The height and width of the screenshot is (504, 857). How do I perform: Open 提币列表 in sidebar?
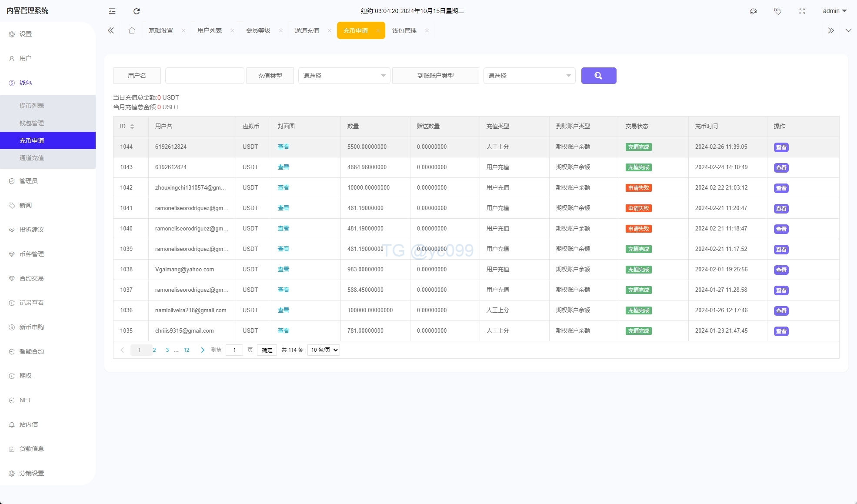tap(32, 106)
